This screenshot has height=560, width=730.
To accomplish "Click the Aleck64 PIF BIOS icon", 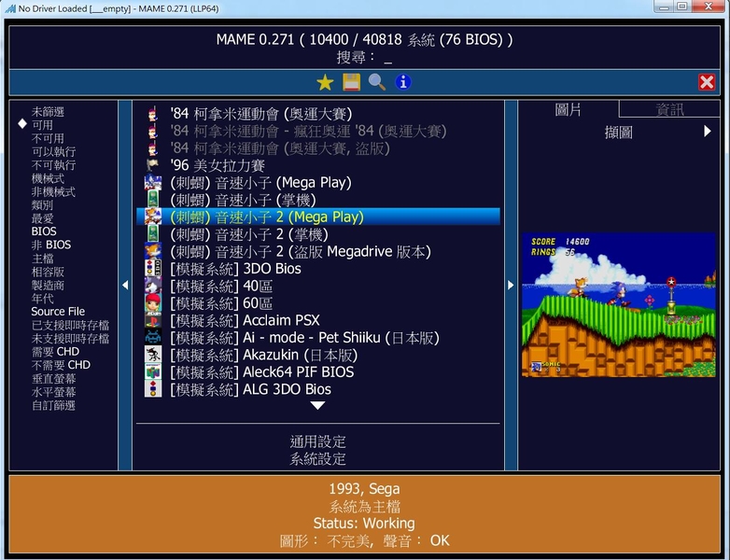I will click(x=153, y=372).
